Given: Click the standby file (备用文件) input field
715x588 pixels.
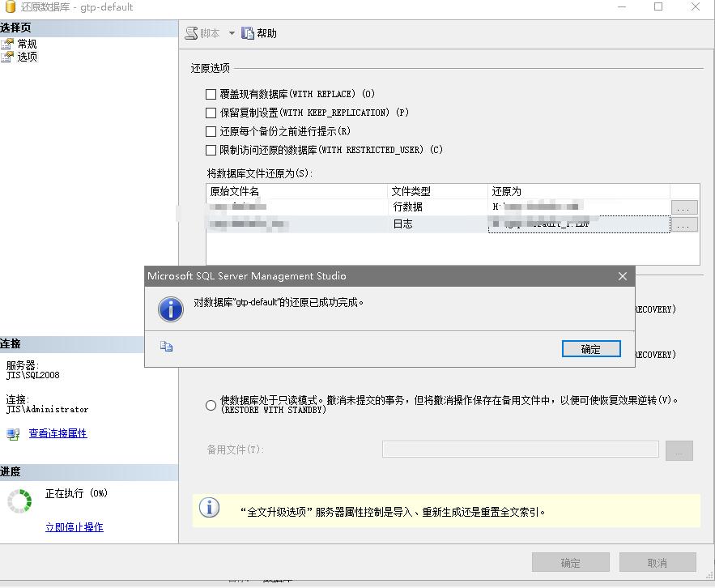Looking at the screenshot, I should pos(521,450).
